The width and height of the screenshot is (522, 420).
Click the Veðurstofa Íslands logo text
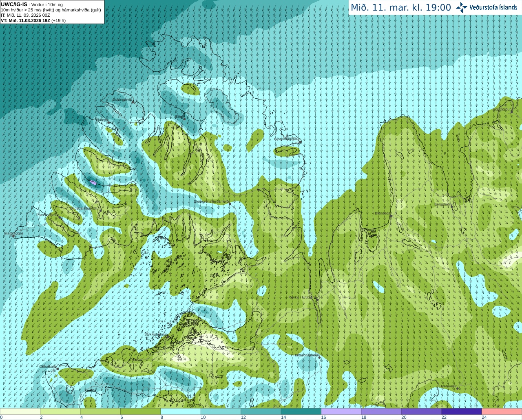pyautogui.click(x=493, y=7)
